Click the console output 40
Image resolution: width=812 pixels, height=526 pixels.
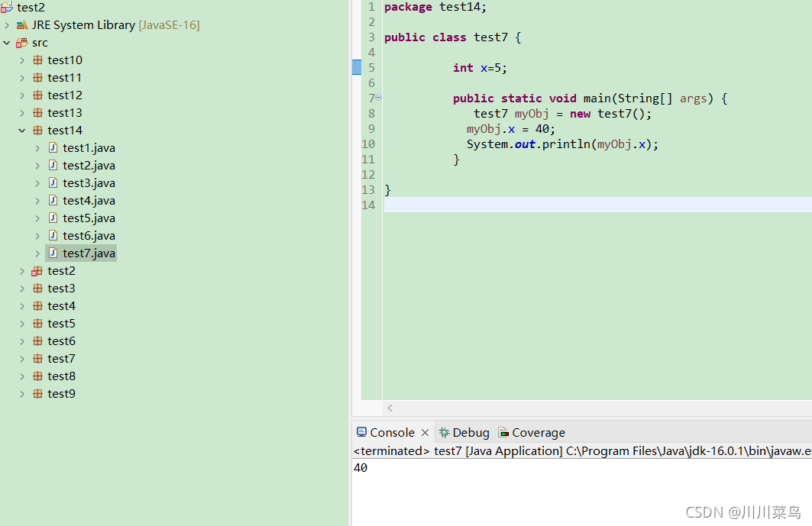tap(361, 468)
